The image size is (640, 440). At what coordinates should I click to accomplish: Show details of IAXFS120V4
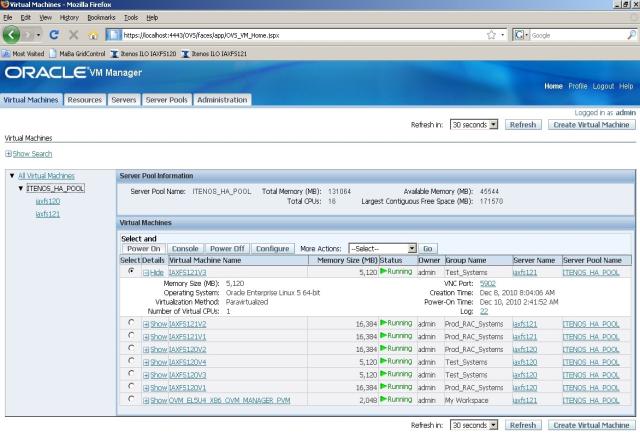tap(155, 362)
